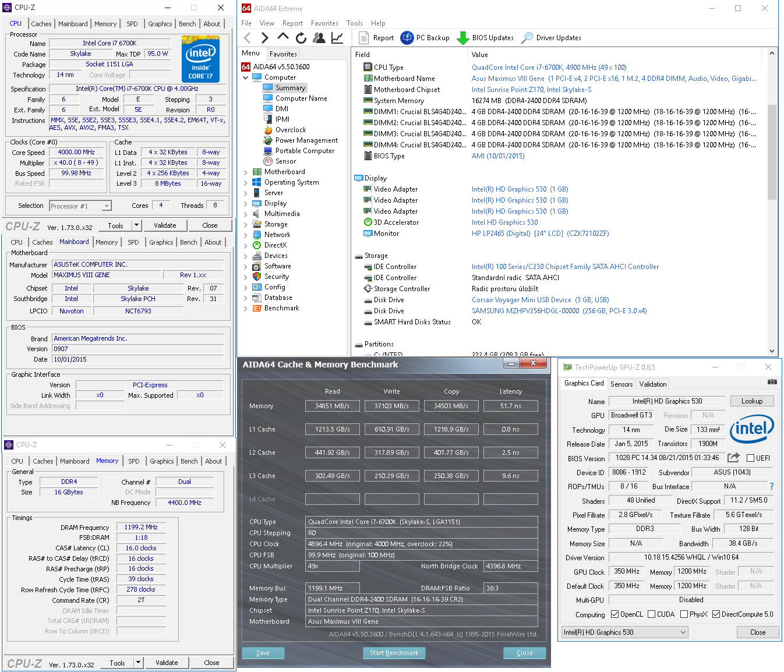Toggle UEFI checkbox in GPU-Z
Viewport: 784px width, 672px height.
coord(751,458)
